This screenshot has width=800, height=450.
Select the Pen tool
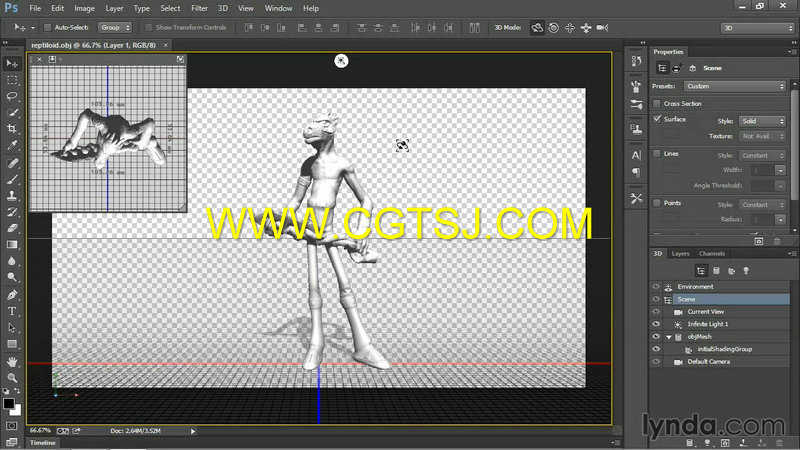pos(12,295)
